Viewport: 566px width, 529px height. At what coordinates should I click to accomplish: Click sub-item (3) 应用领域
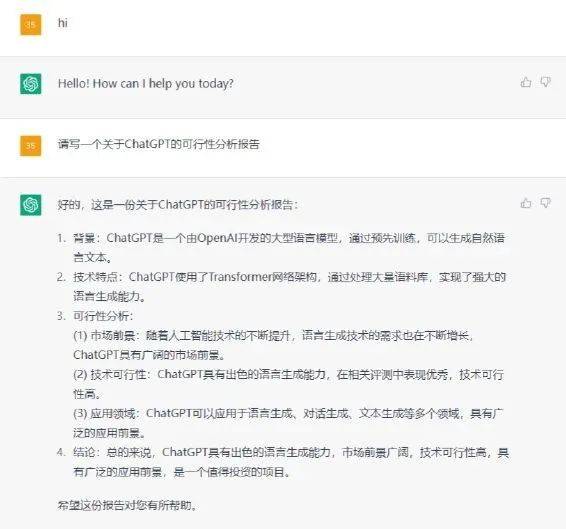coord(288,423)
